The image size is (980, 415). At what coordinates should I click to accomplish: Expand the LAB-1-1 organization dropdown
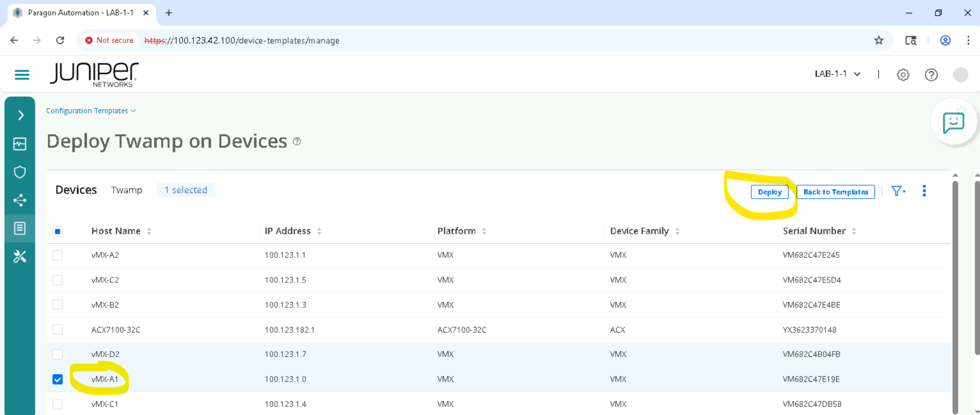click(x=837, y=74)
